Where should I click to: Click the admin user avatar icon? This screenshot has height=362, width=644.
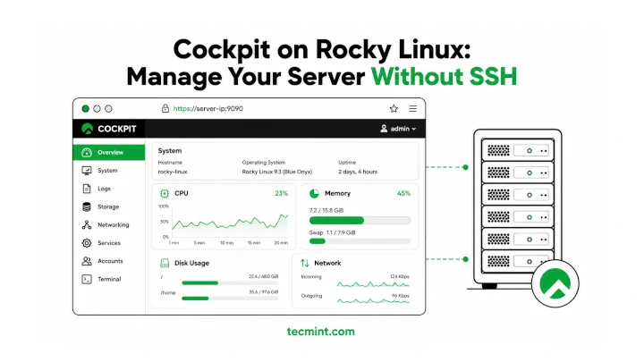[x=384, y=129]
